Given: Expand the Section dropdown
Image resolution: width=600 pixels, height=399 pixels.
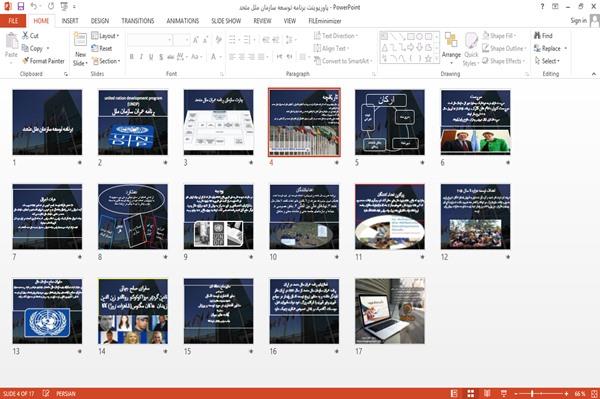Looking at the screenshot, I should (106, 61).
